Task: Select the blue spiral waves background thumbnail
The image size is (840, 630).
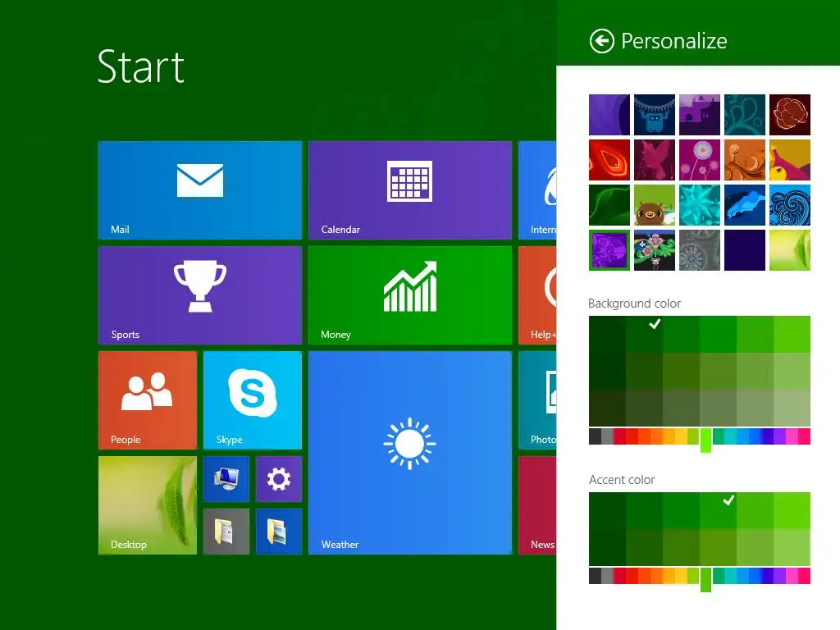Action: click(x=790, y=205)
